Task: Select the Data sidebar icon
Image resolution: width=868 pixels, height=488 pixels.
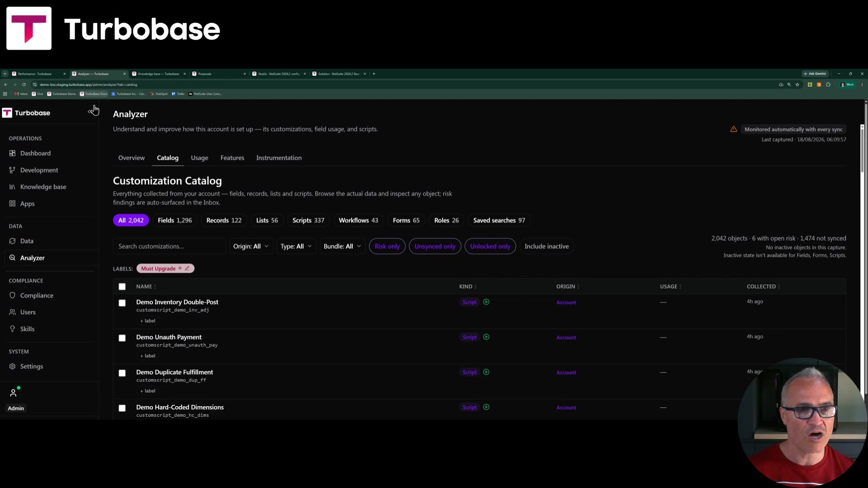Action: (12, 241)
